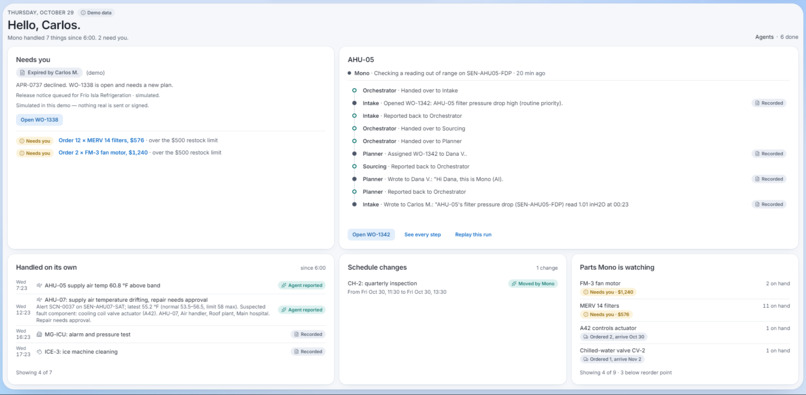Click the icon beside MG-ICU alarm entry
Image resolution: width=806 pixels, height=395 pixels.
(39, 334)
